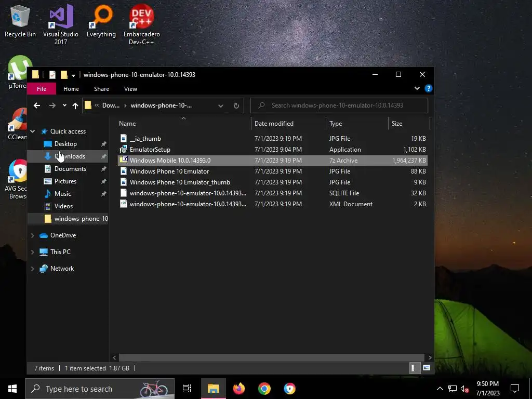This screenshot has width=532, height=399.
Task: Open AVG Secure Browser from taskbar
Action: pyautogui.click(x=290, y=389)
